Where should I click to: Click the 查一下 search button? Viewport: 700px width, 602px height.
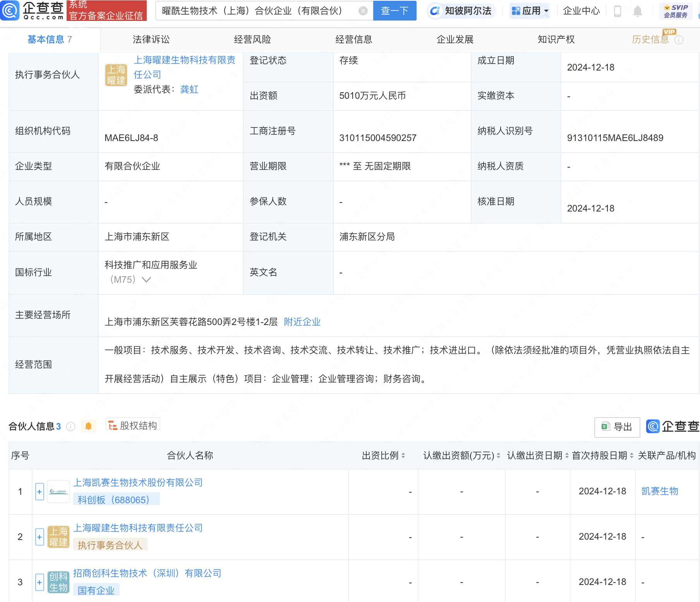point(395,11)
